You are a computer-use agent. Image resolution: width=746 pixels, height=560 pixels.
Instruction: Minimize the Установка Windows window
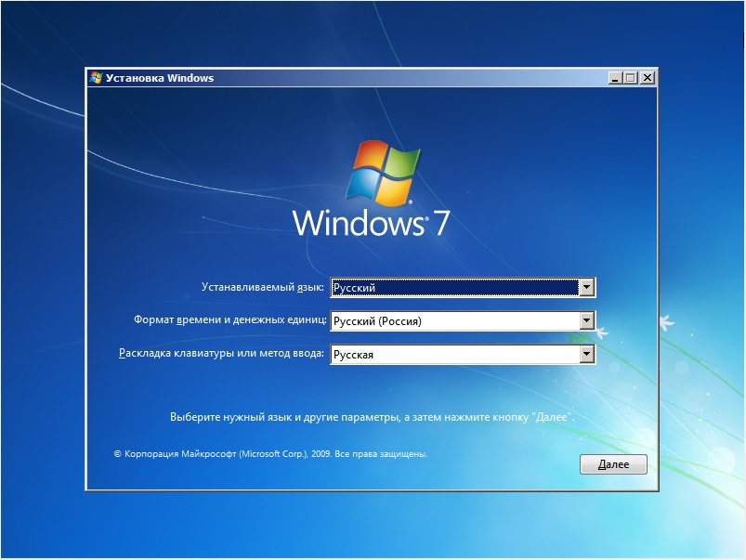coord(615,78)
